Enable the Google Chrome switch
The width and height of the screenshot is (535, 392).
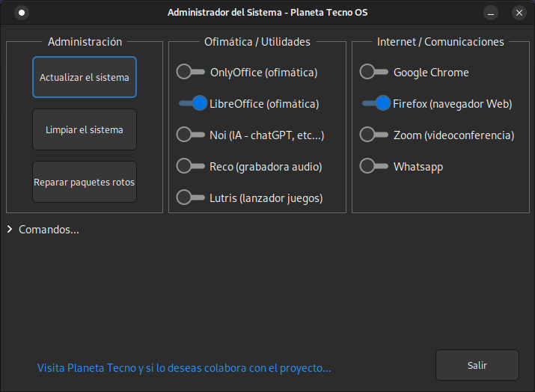pyautogui.click(x=374, y=72)
